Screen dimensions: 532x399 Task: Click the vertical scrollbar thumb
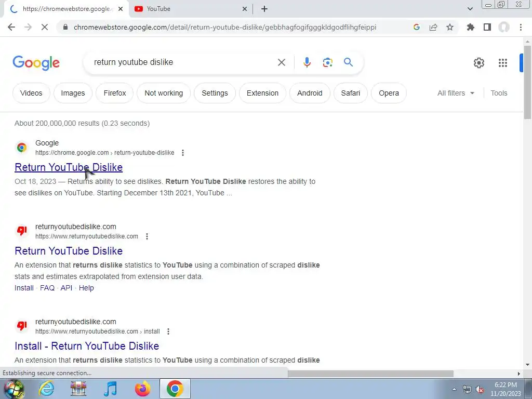point(527,82)
